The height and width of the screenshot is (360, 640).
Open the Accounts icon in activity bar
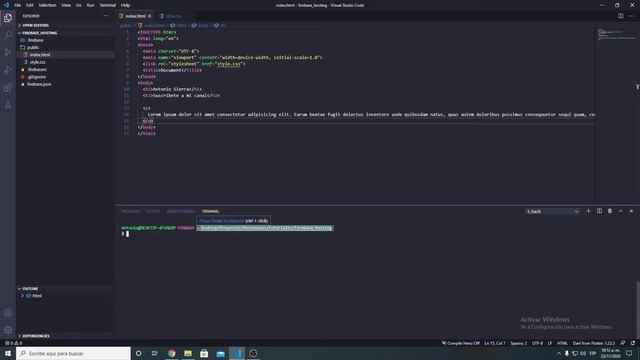(8, 313)
